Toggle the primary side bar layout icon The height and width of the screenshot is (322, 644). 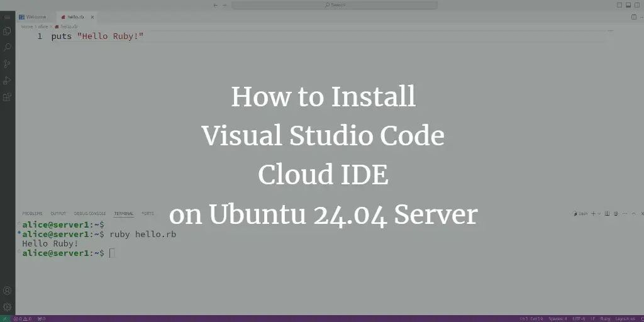619,5
